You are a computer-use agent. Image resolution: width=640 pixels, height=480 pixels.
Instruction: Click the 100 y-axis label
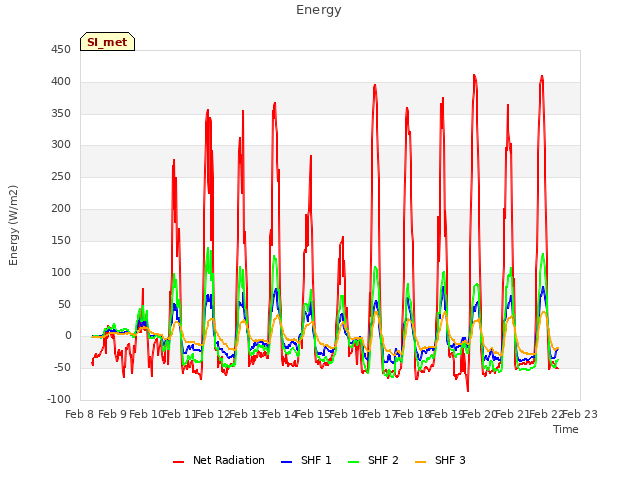[61, 272]
